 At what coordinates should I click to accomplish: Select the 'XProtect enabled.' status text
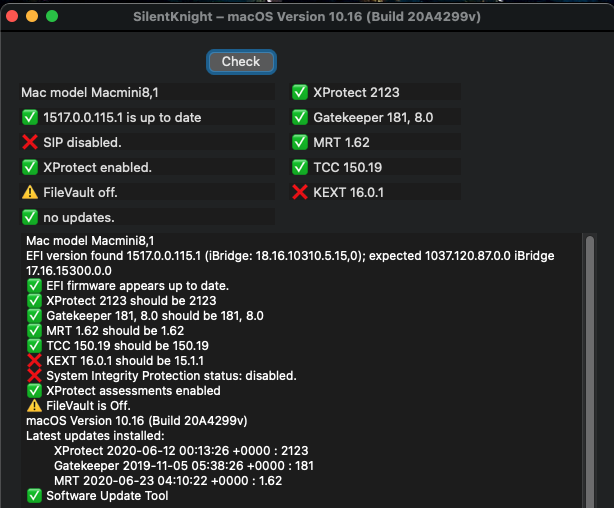click(x=97, y=168)
